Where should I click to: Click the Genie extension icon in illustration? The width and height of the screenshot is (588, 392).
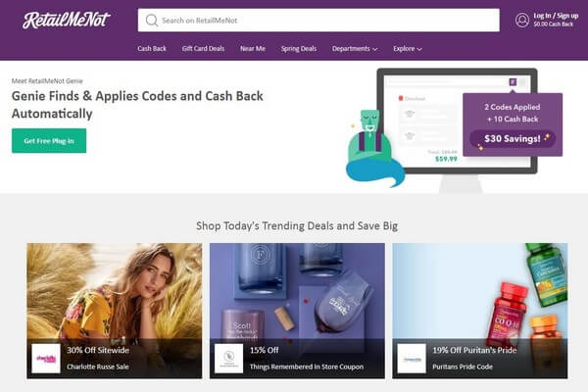point(513,81)
